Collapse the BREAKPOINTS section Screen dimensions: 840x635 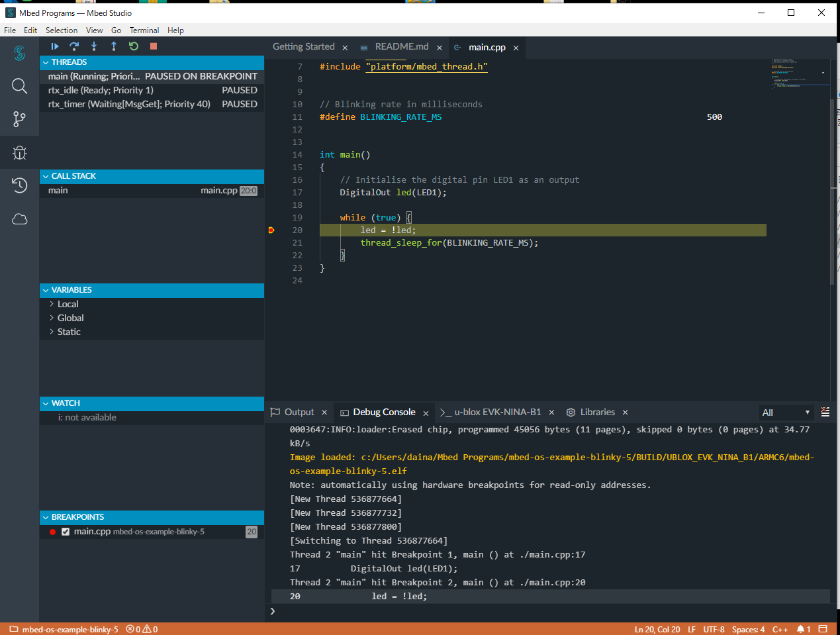click(152, 517)
